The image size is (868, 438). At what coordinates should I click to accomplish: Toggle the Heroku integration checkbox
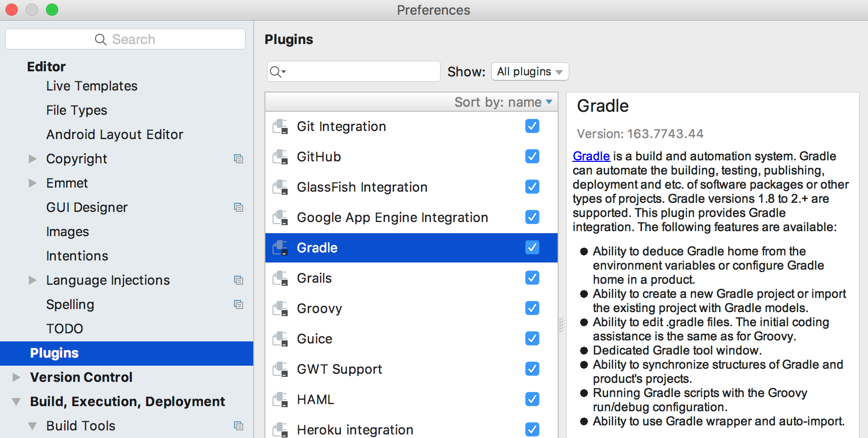point(532,429)
